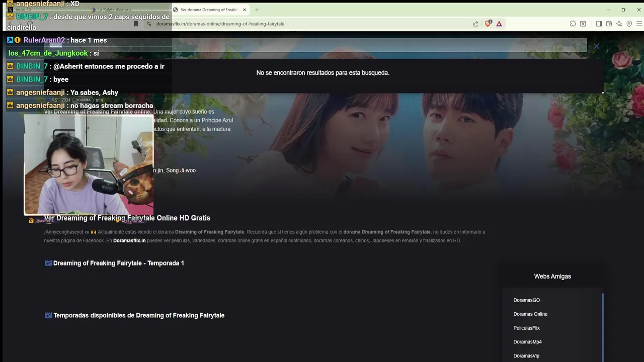644x362 pixels.
Task: Select the Ver dorama Dreaming of Freaking tab
Action: pyautogui.click(x=209, y=10)
